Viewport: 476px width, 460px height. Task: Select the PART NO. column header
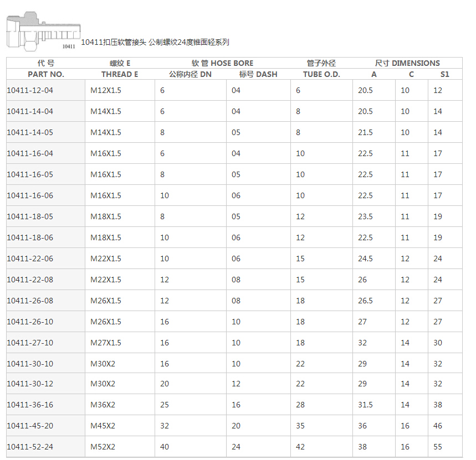coord(46,74)
